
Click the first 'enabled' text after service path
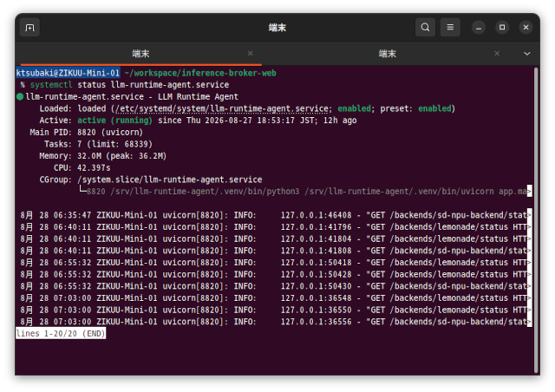[354, 108]
